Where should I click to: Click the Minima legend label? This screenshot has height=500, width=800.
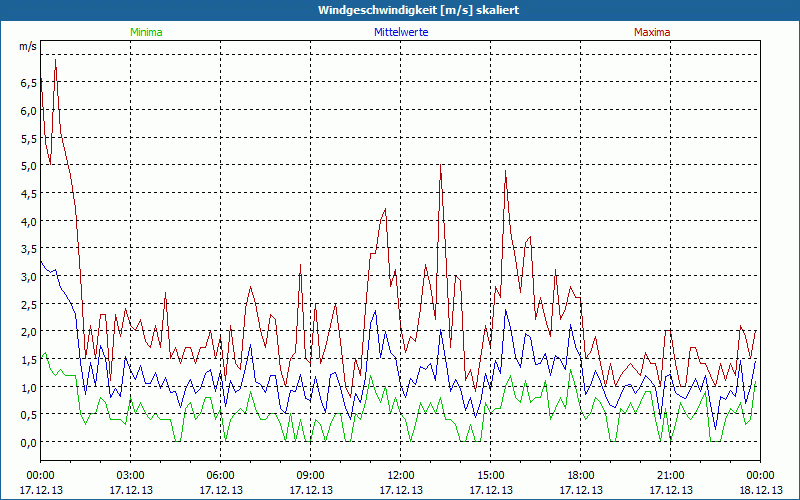tap(146, 32)
